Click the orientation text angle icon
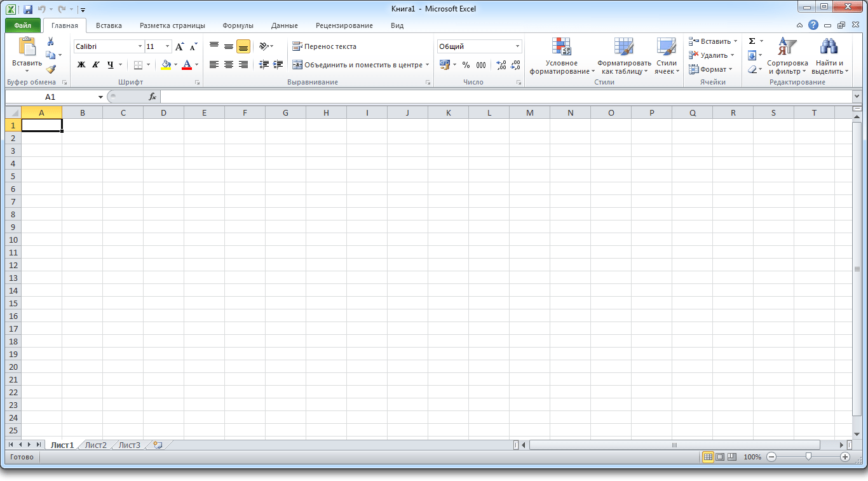 tap(264, 46)
